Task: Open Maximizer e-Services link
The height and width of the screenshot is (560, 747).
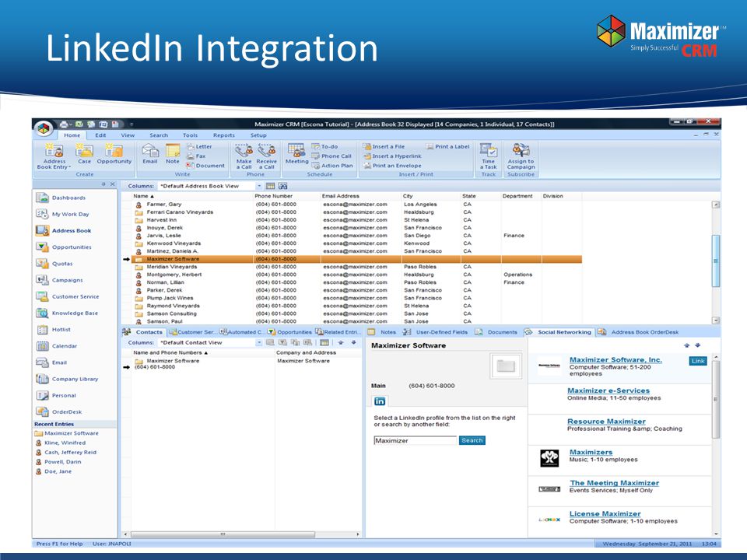Action: coord(608,390)
